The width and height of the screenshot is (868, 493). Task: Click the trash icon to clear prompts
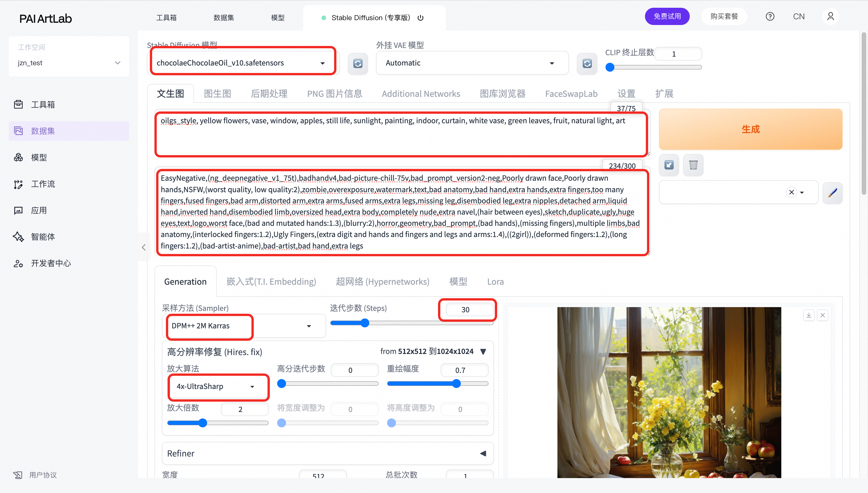click(x=693, y=165)
